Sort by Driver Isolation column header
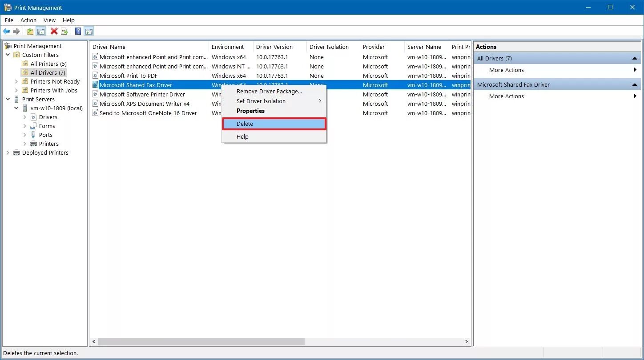The image size is (644, 360). pyautogui.click(x=333, y=47)
